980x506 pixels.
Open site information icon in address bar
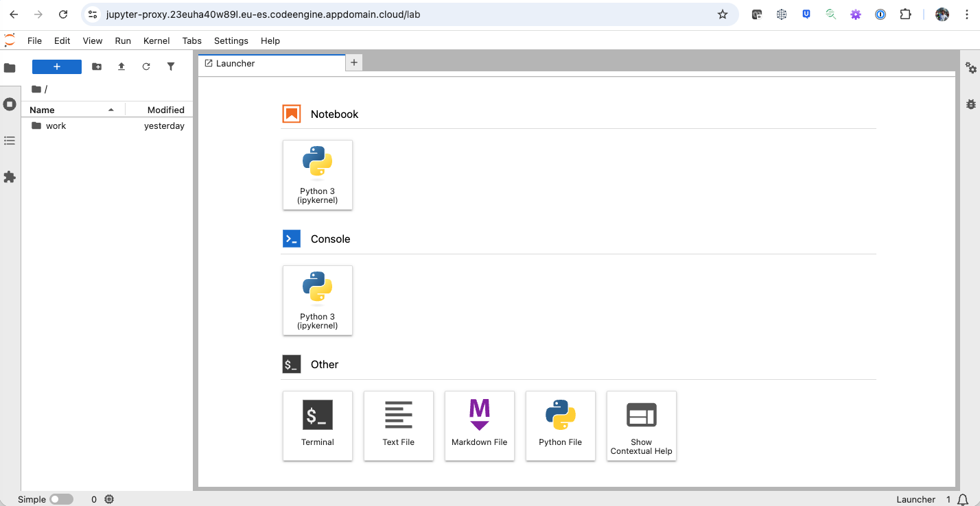(x=93, y=14)
